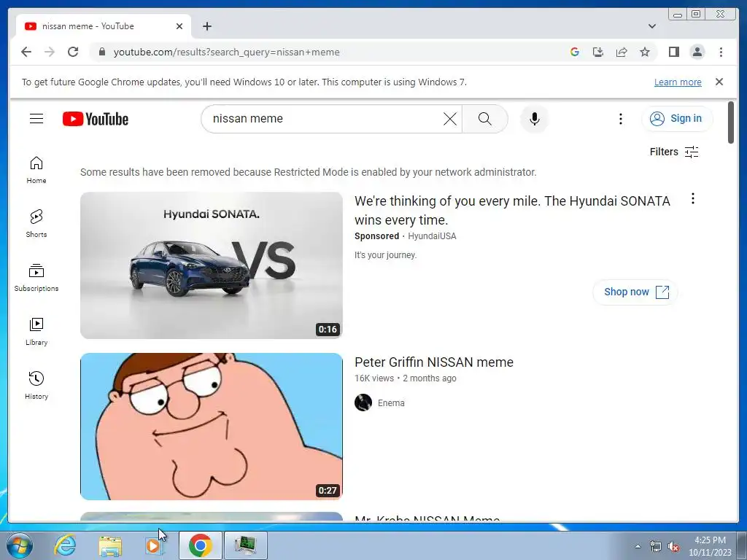Open the Peter Griffin NISSAN meme title
The height and width of the screenshot is (560, 747).
[433, 362]
